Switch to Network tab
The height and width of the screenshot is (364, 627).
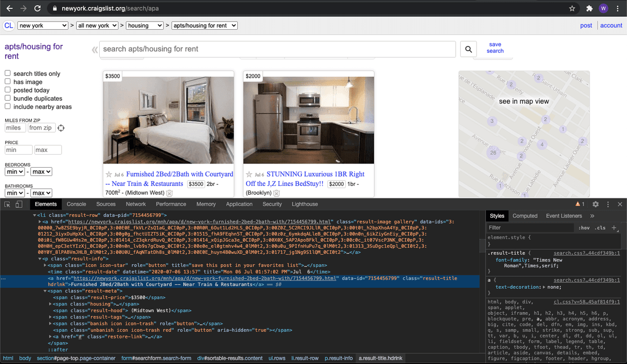(136, 204)
